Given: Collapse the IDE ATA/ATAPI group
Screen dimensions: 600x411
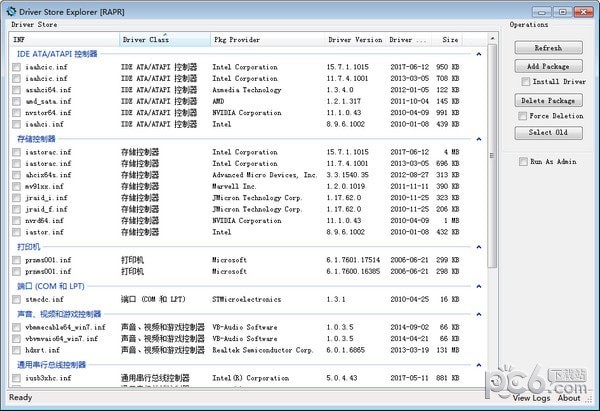Looking at the screenshot, I should coord(479,54).
